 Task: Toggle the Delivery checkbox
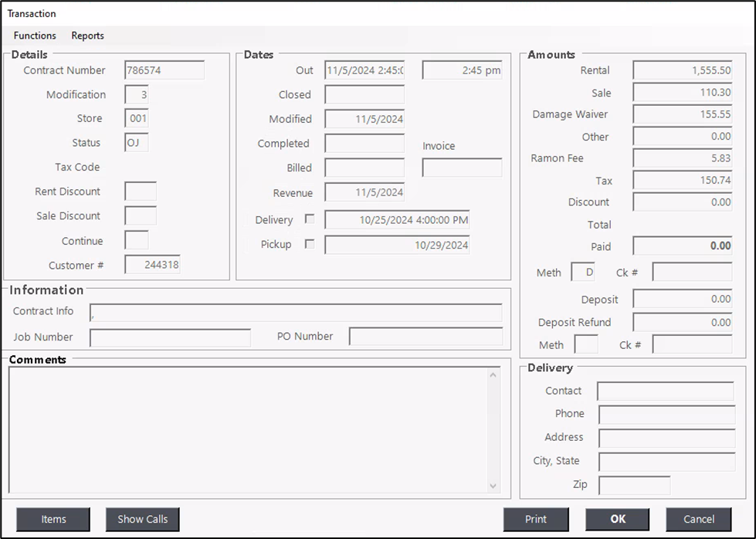click(310, 219)
